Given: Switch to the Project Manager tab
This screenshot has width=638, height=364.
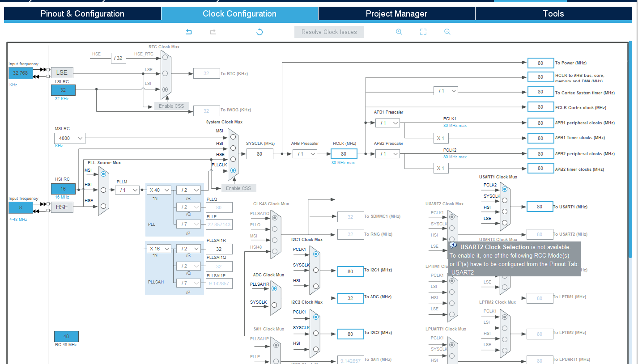Looking at the screenshot, I should click(x=396, y=14).
